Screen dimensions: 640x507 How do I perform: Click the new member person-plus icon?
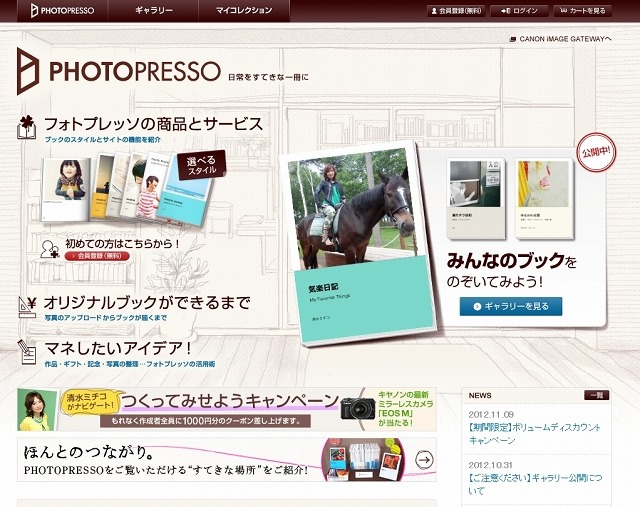pos(50,249)
